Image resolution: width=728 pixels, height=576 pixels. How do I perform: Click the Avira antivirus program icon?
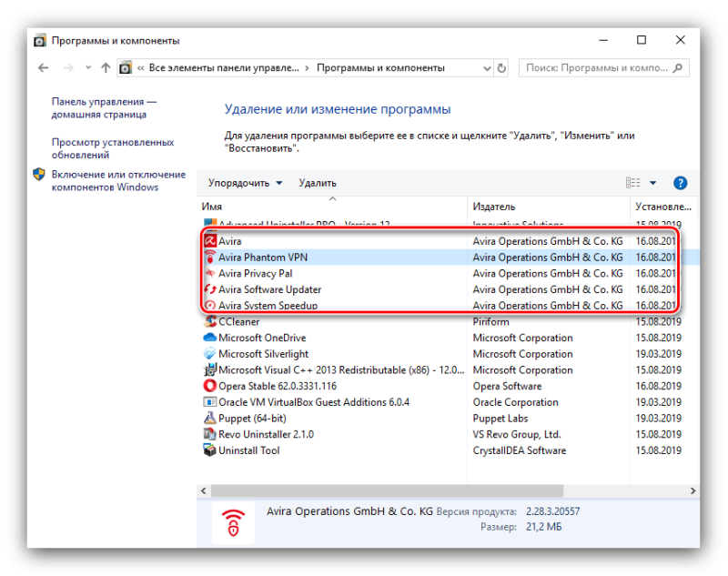pyautogui.click(x=210, y=241)
